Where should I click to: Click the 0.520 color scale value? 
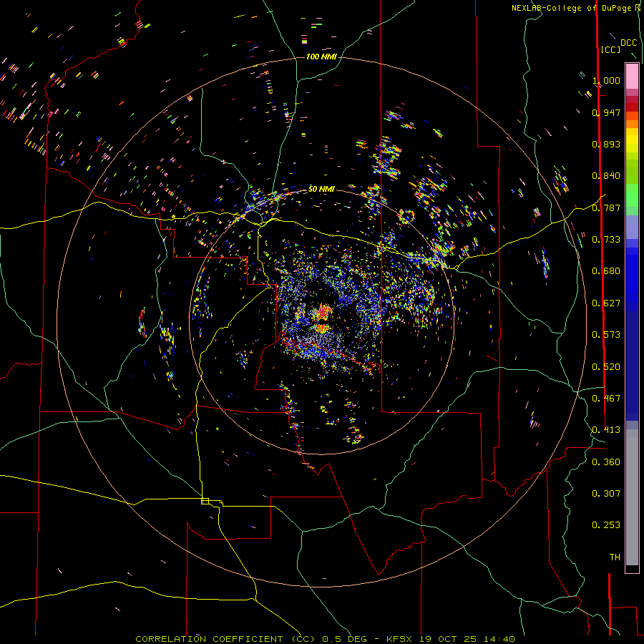coord(606,367)
